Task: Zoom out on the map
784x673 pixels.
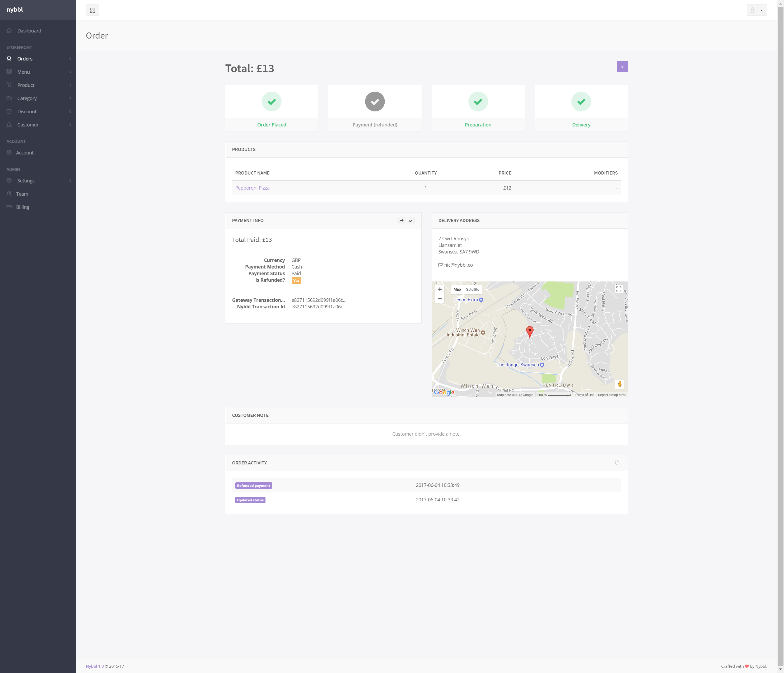Action: pyautogui.click(x=440, y=299)
